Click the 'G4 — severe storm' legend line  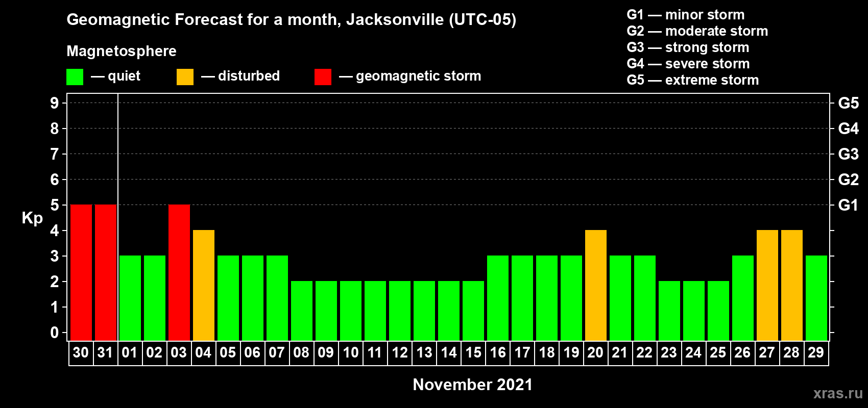688,64
